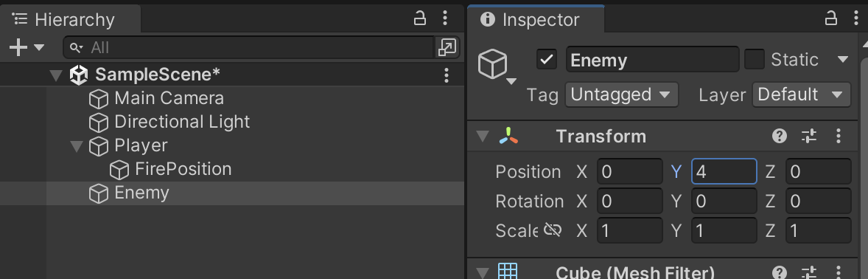Toggle constrained proportions for Scale
The width and height of the screenshot is (868, 279).
[x=553, y=230]
